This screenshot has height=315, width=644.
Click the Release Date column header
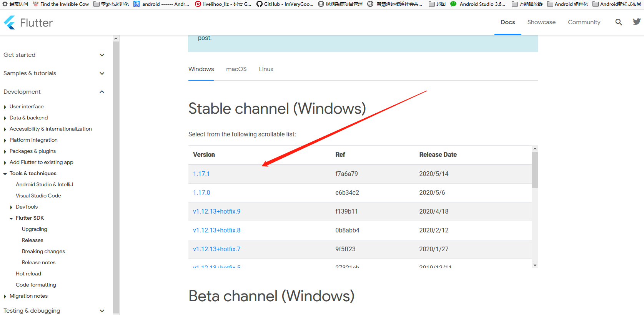438,154
